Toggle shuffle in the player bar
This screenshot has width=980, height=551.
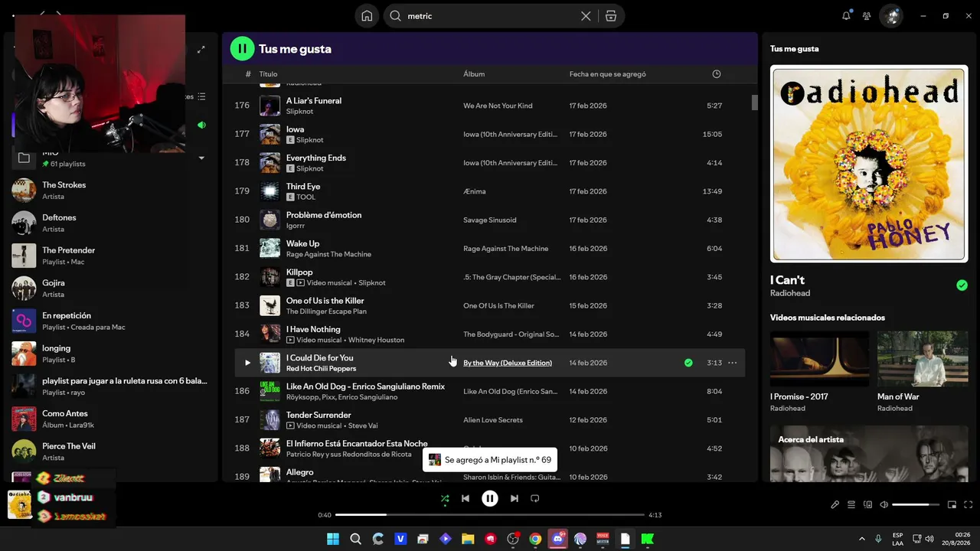pyautogui.click(x=445, y=498)
